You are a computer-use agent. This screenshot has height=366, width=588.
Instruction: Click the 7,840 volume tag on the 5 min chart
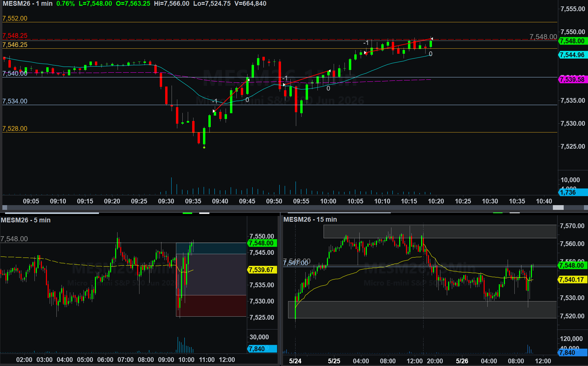pyautogui.click(x=262, y=349)
